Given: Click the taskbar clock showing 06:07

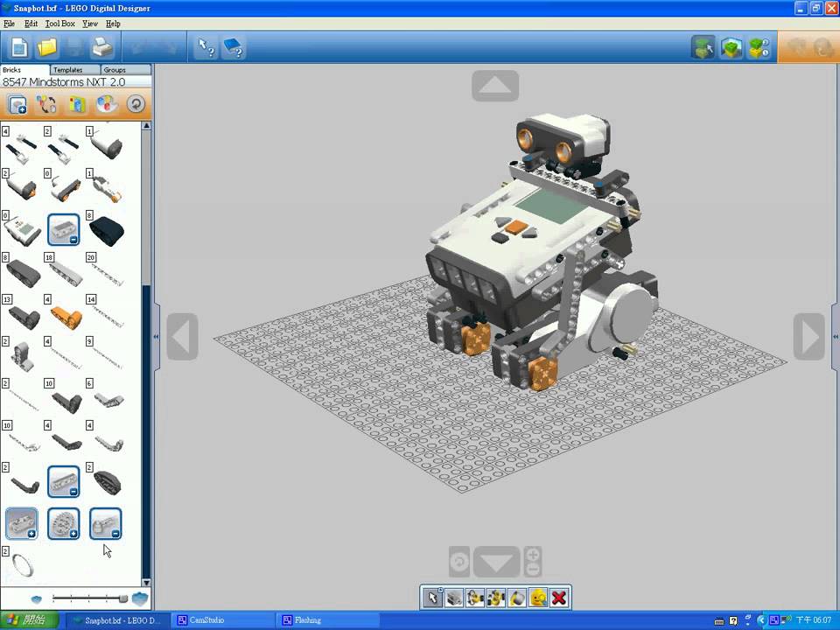Looking at the screenshot, I should pos(814,620).
